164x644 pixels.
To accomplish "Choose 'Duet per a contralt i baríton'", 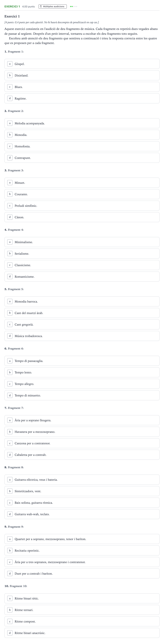I will pos(82,573).
